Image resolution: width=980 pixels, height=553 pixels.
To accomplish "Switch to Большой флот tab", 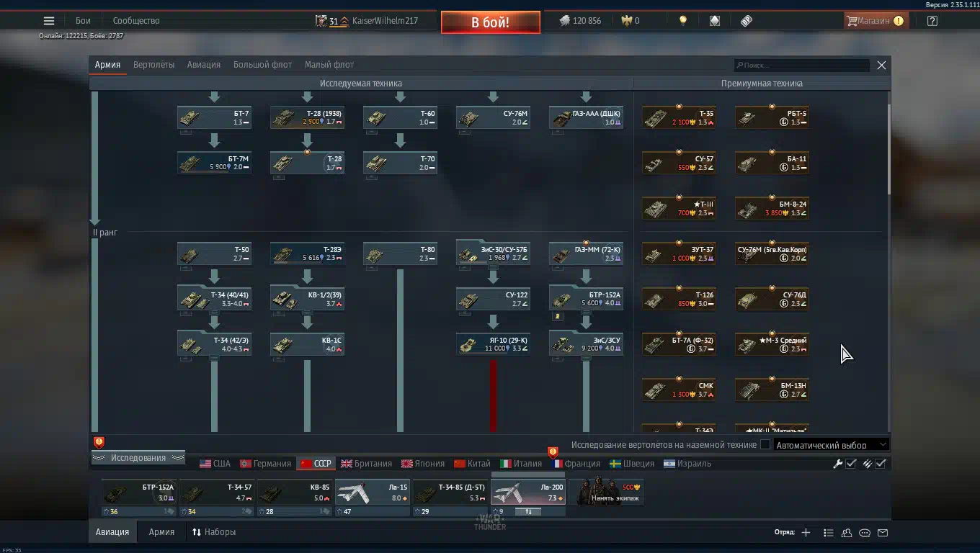I will pyautogui.click(x=262, y=65).
